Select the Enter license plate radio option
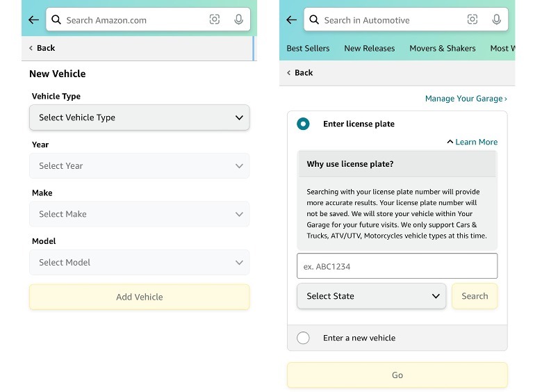The image size is (542, 392). [303, 124]
